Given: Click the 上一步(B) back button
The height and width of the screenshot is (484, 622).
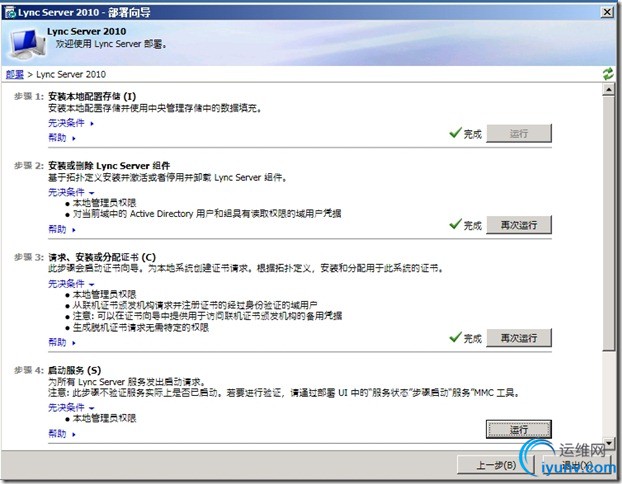Looking at the screenshot, I should pos(496,465).
